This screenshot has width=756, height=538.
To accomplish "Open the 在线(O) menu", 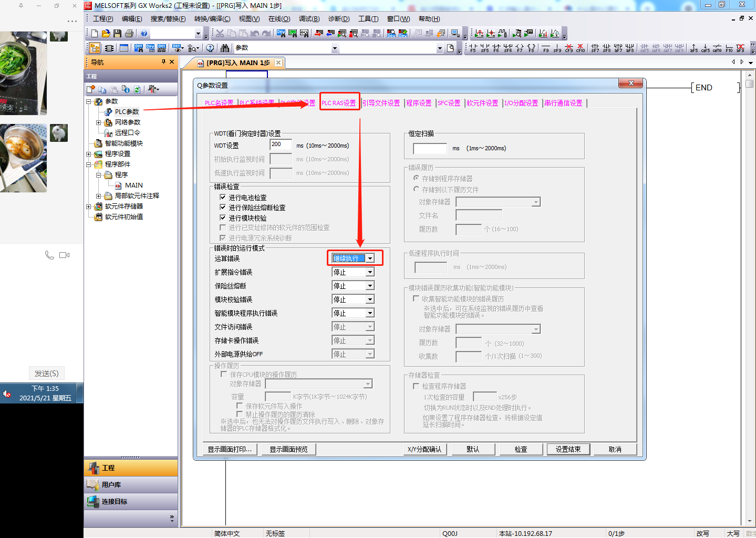I will click(x=279, y=19).
